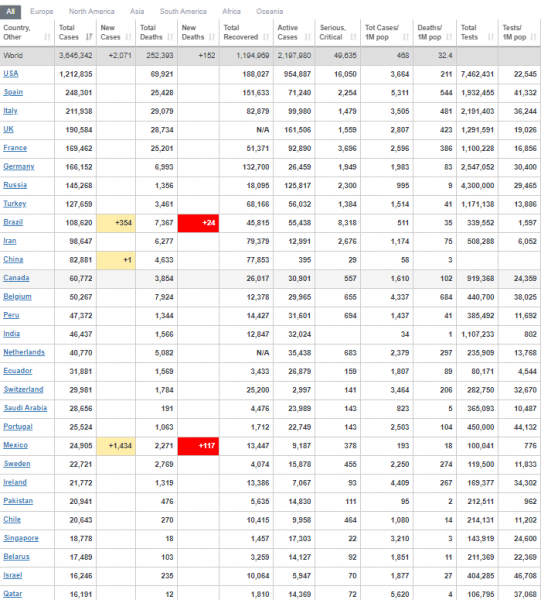The width and height of the screenshot is (541, 600).
Task: Sort by the New Deaths column icon
Action: pos(212,37)
